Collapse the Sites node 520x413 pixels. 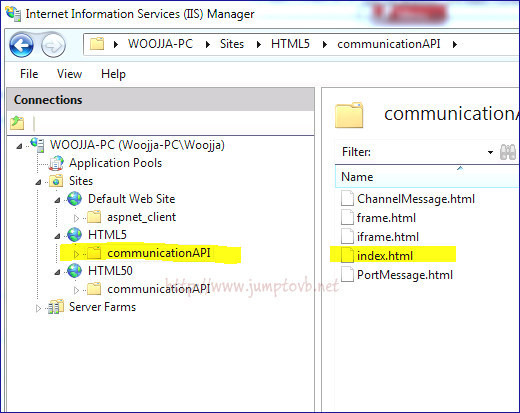(39, 182)
